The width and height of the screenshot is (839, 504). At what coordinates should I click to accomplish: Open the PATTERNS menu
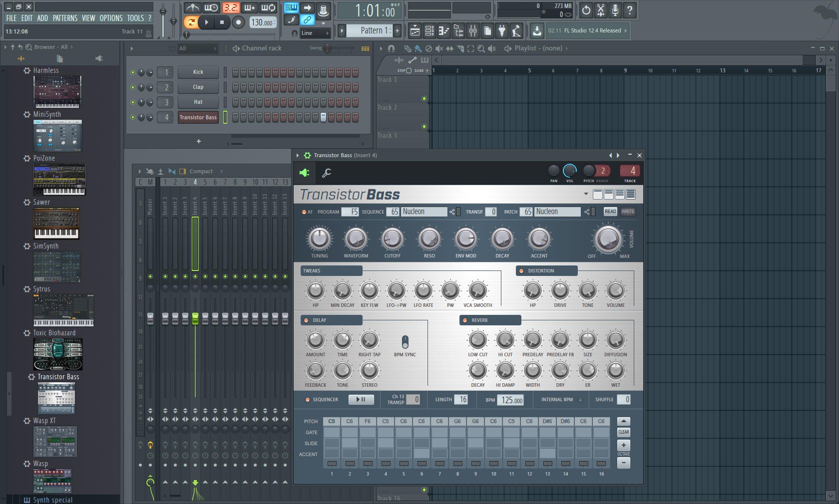pyautogui.click(x=65, y=18)
